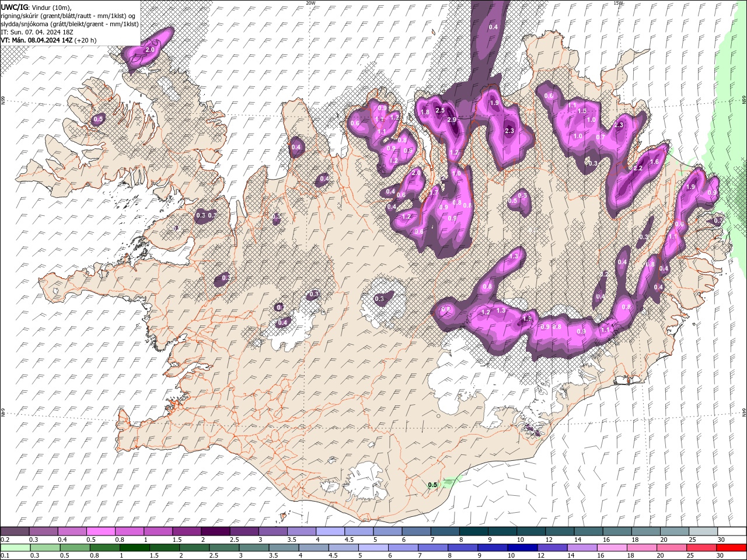Click the 'UWC/IG' title text
This screenshot has height=560, width=747.
(15, 7)
